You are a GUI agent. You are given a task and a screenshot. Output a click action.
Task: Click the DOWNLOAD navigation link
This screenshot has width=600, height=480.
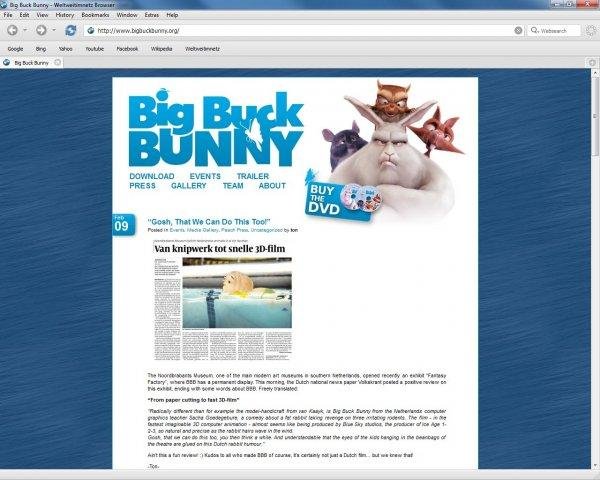152,176
